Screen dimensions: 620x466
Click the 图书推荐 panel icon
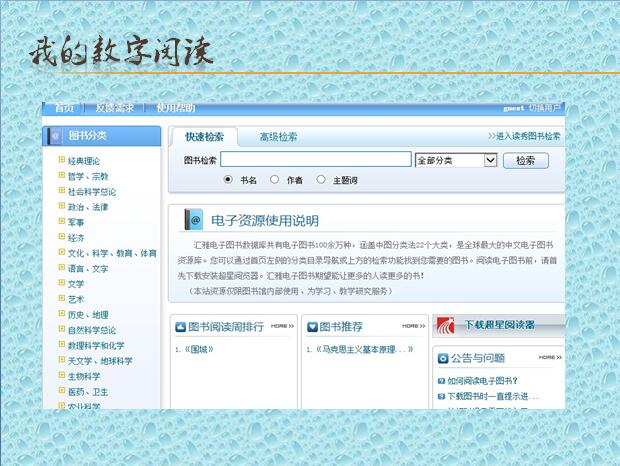click(x=313, y=326)
